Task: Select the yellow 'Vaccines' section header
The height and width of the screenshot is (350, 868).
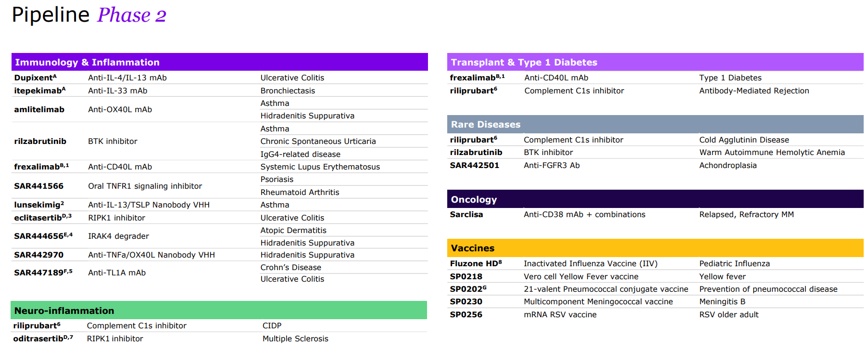Action: click(x=655, y=248)
